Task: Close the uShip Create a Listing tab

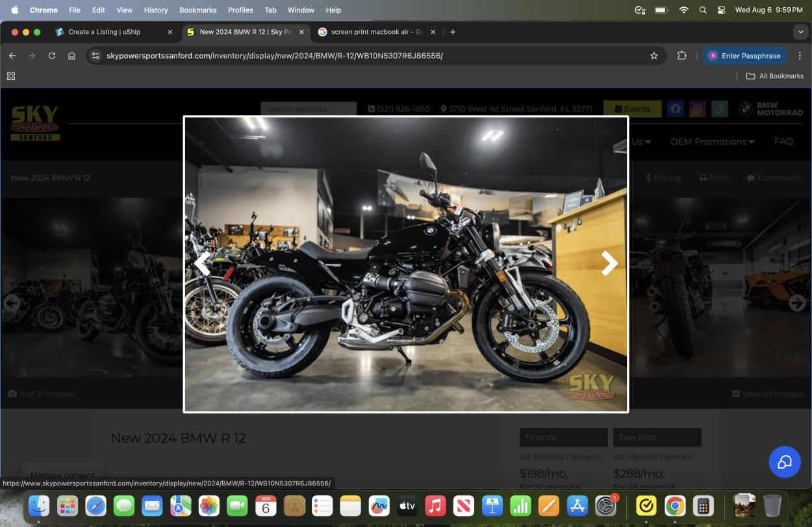Action: point(170,32)
